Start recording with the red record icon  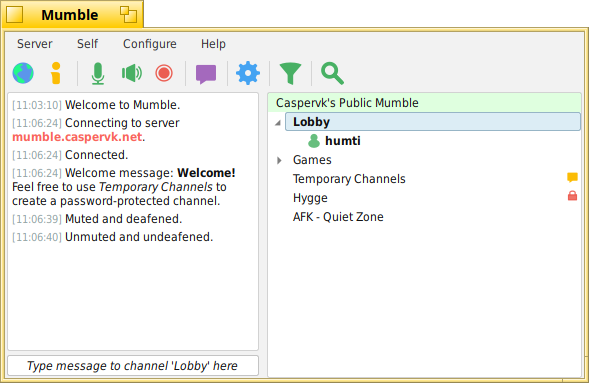pyautogui.click(x=164, y=73)
